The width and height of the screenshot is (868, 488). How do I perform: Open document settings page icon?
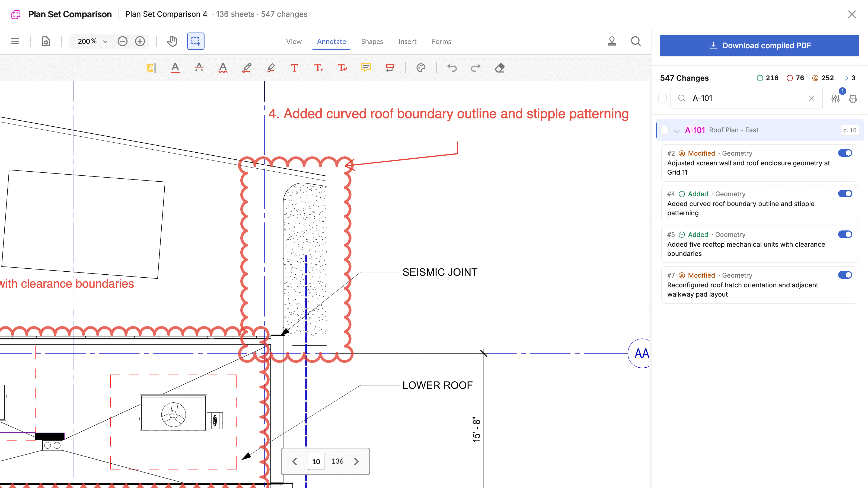pyautogui.click(x=46, y=41)
